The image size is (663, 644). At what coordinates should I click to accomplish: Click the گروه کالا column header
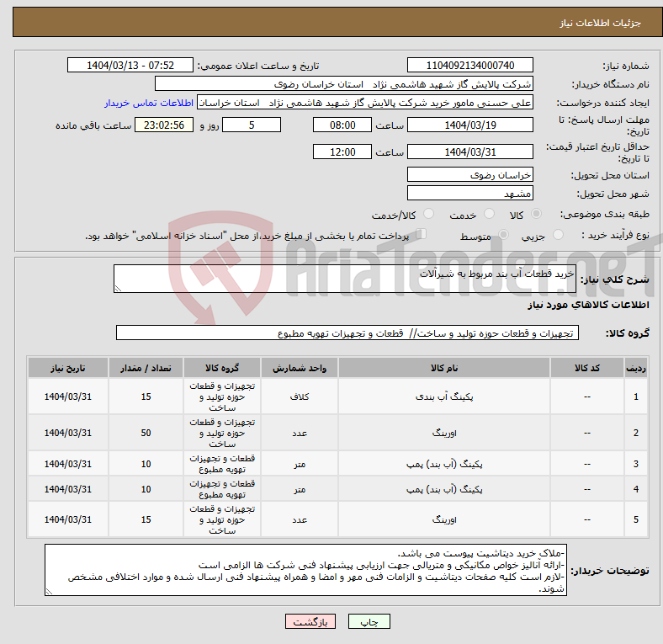pyautogui.click(x=222, y=368)
